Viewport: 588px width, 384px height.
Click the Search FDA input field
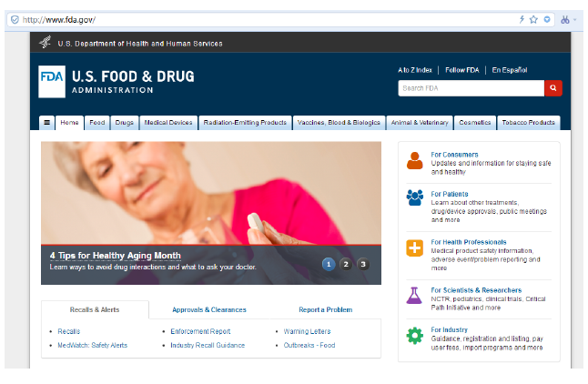tap(471, 88)
